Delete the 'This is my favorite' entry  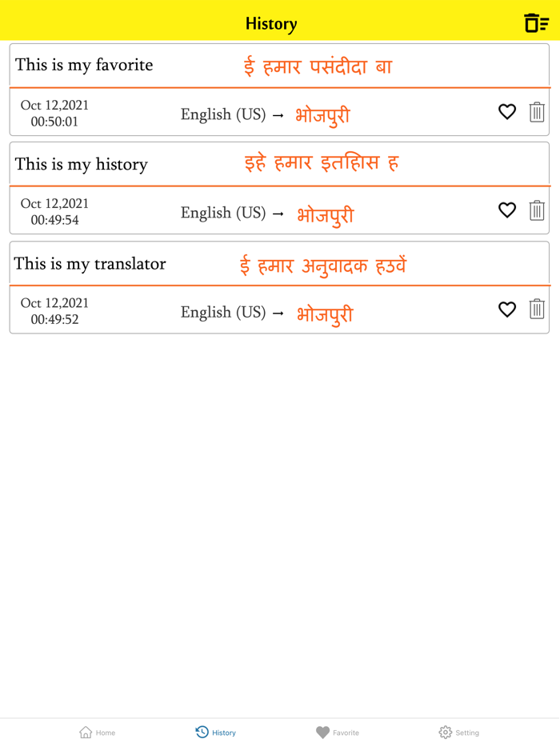[x=537, y=112]
